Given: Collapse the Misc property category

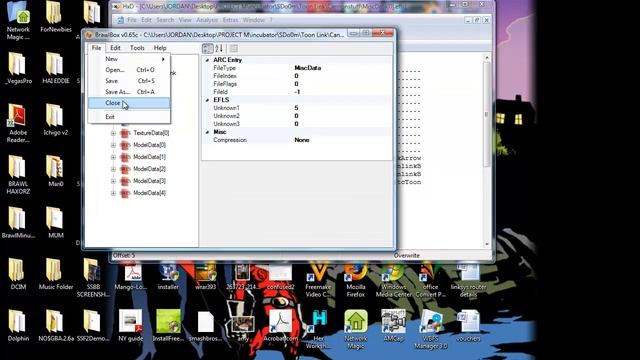Looking at the screenshot, I should click(x=207, y=132).
